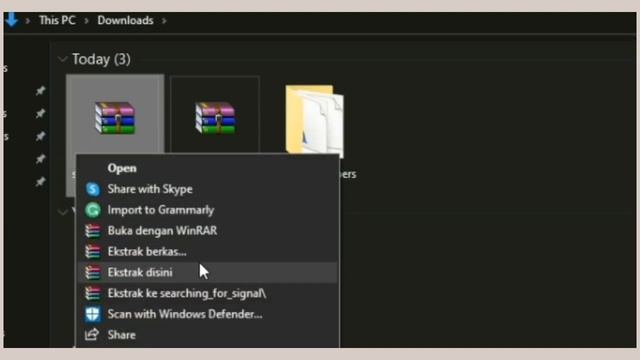This screenshot has width=640, height=360.
Task: Click WinRAR icon beside Ekstrak ke searching_for_signal
Action: pos(93,293)
